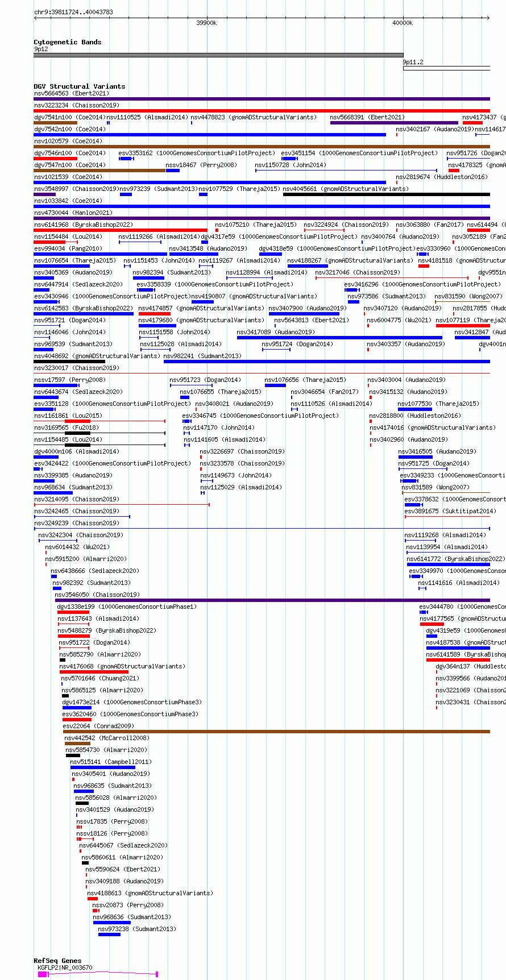Open dgv1473e214 1000 Genomes Phase3 label
Viewport: 506px width, 980px height.
[131, 702]
